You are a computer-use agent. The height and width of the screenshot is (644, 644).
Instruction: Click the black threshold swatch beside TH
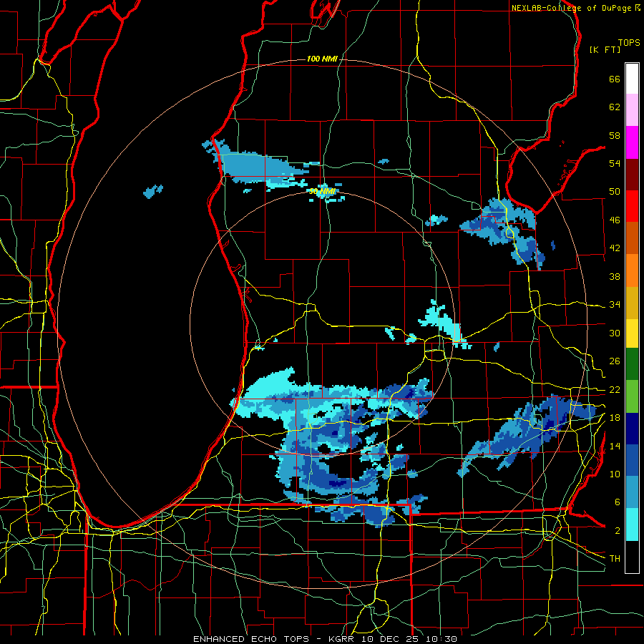click(x=632, y=557)
